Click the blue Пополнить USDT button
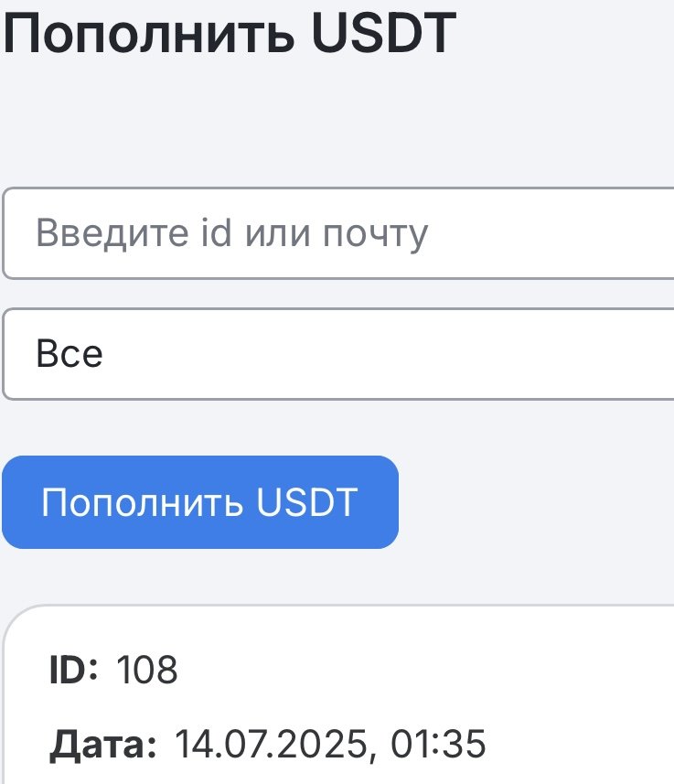Viewport: 674px width, 784px height. pos(200,502)
